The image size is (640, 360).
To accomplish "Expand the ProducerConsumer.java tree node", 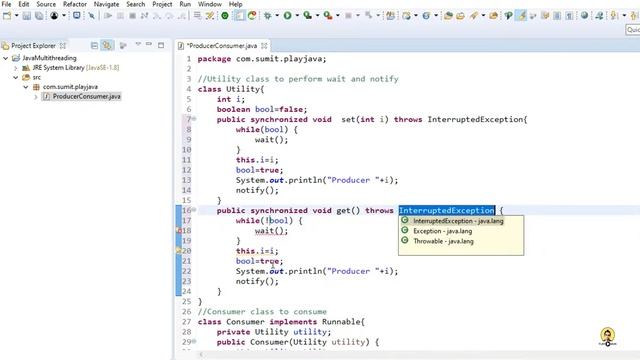I will pos(36,97).
